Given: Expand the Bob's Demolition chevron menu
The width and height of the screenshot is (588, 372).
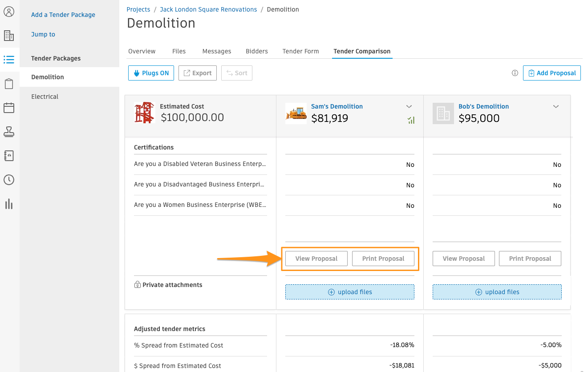Looking at the screenshot, I should point(556,106).
